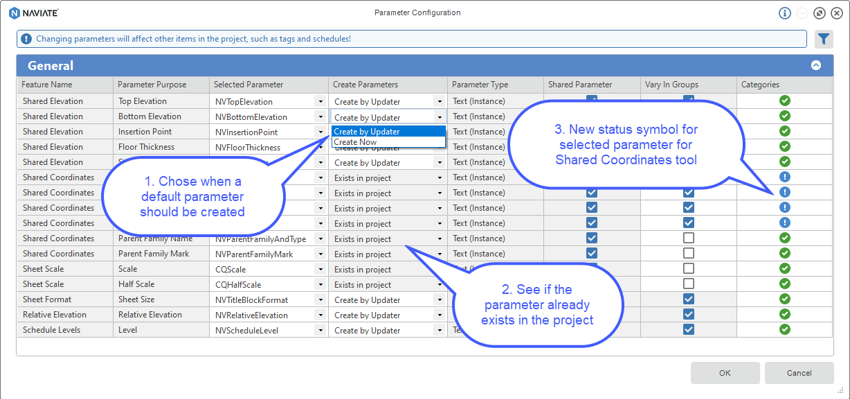Screen dimensions: 850x399
Task: Click the Feature Name column header
Action: point(65,85)
